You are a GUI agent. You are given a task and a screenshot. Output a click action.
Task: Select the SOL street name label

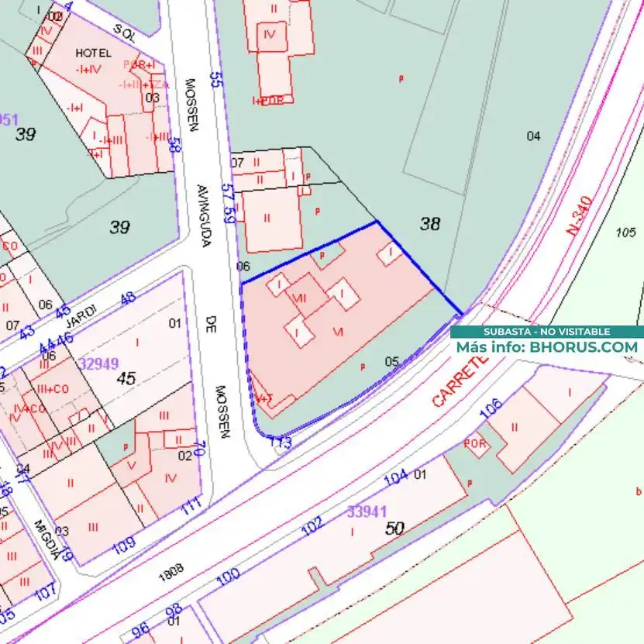pyautogui.click(x=124, y=33)
